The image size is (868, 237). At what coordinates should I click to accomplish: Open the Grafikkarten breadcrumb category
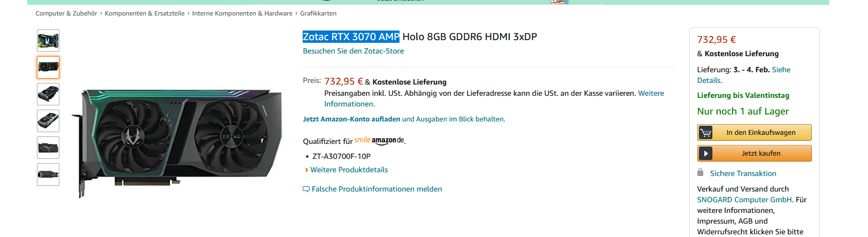(x=318, y=13)
